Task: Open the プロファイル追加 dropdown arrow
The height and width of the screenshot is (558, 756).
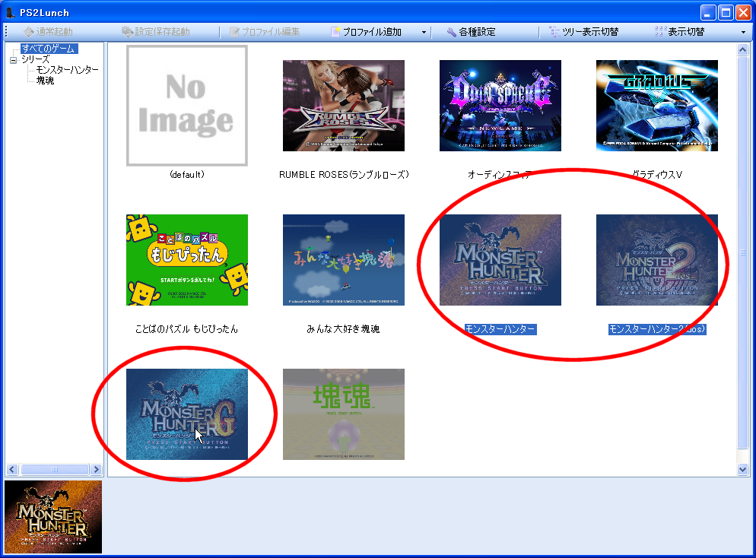Action: point(424,32)
